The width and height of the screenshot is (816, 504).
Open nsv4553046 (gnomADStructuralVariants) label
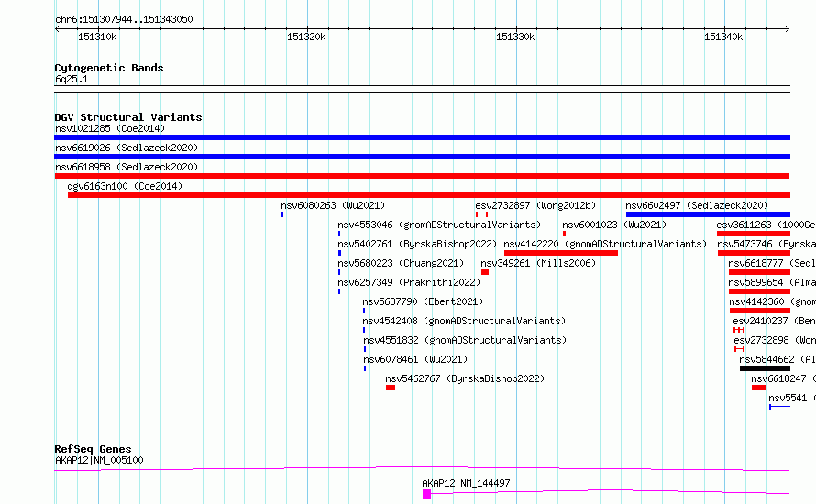tap(439, 225)
